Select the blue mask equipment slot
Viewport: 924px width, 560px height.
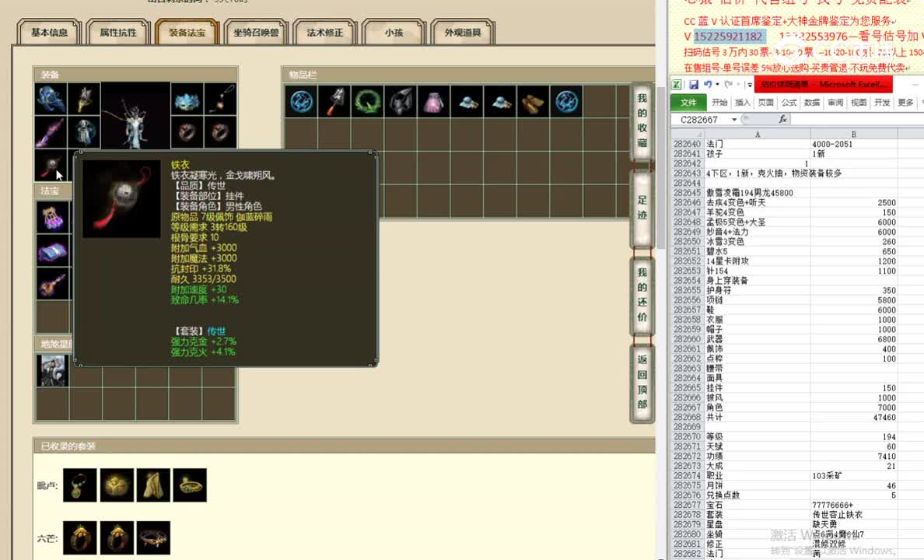tap(187, 99)
